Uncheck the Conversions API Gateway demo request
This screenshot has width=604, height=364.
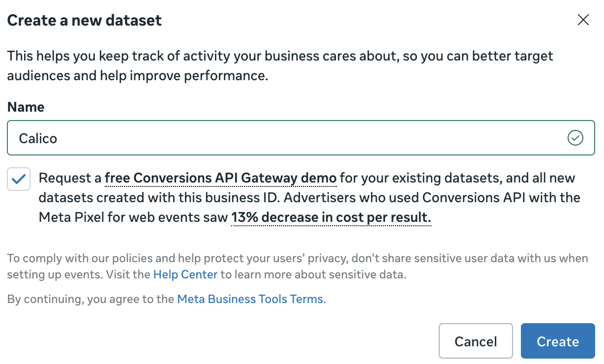click(x=18, y=179)
